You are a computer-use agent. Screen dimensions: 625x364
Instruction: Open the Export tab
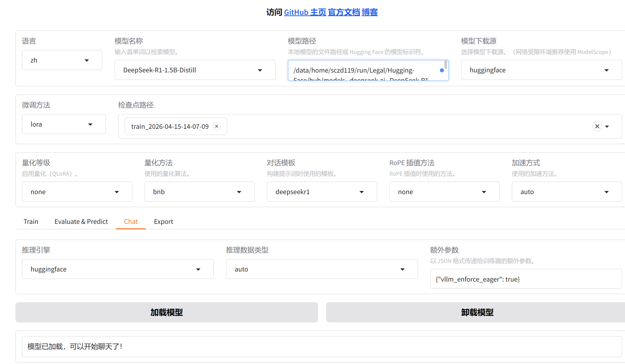click(x=163, y=222)
